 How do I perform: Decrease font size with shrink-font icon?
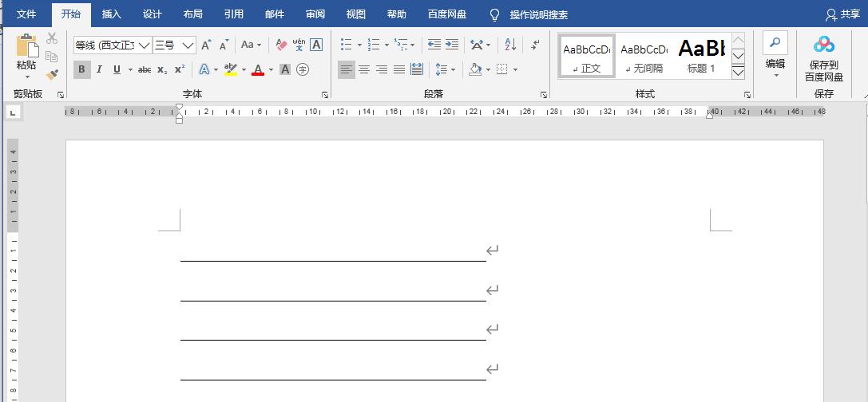(224, 45)
